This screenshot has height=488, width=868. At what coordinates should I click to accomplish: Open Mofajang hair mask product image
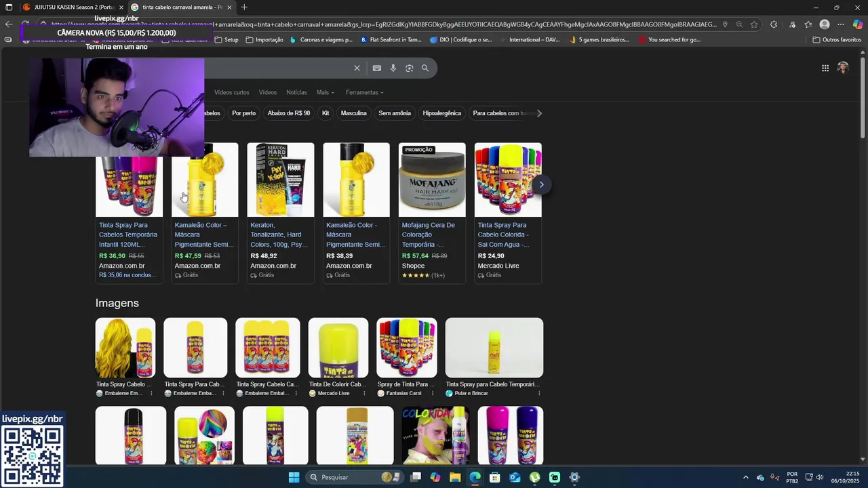(432, 180)
